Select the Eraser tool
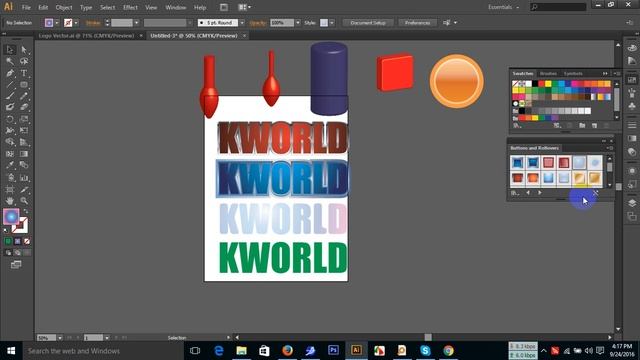The image size is (640, 360). click(x=24, y=107)
